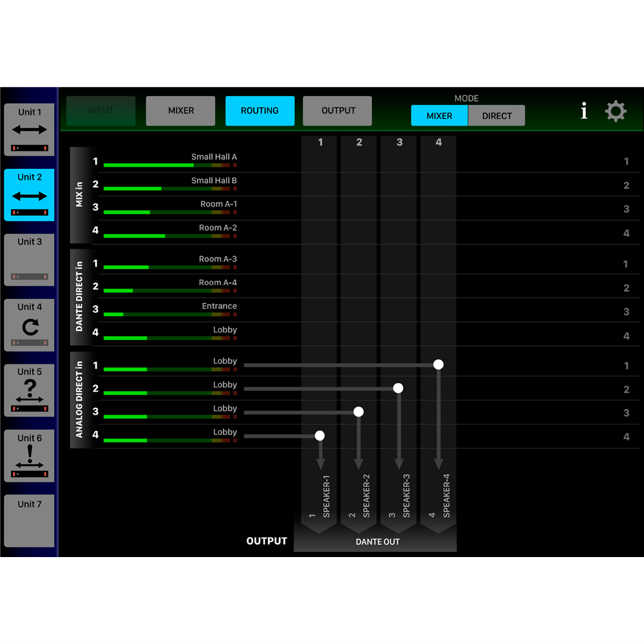Select Unit 3 device icon
Screen dimensions: 644x644
click(30, 260)
